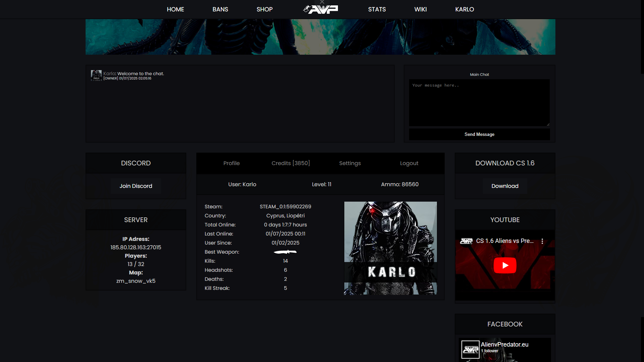644x362 pixels.
Task: Click the Download CS 1.6 button
Action: pos(505,186)
